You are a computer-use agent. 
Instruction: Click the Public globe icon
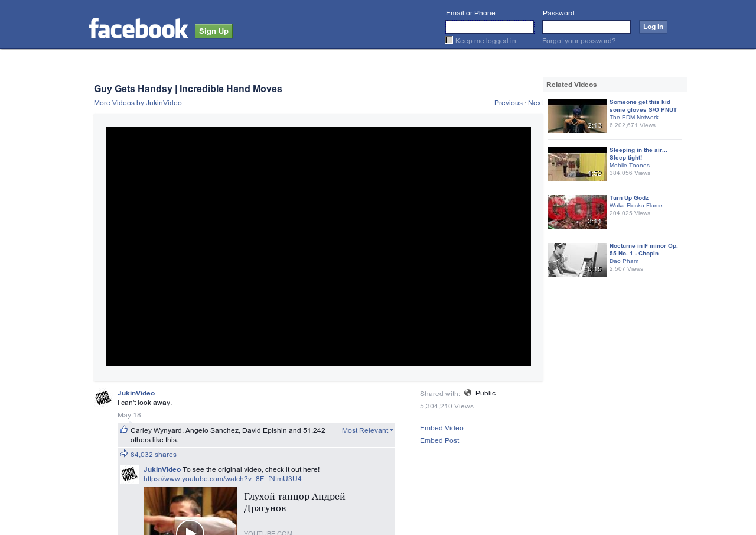[468, 393]
